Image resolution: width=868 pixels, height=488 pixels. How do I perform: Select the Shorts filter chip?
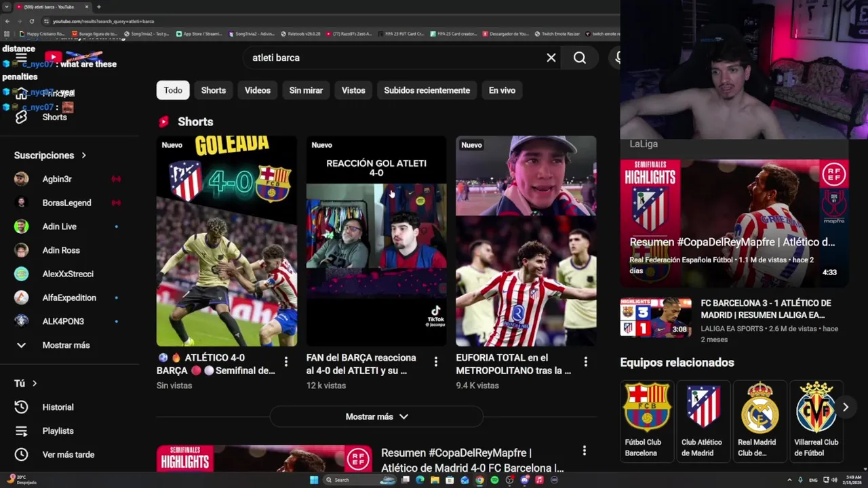[x=214, y=90]
